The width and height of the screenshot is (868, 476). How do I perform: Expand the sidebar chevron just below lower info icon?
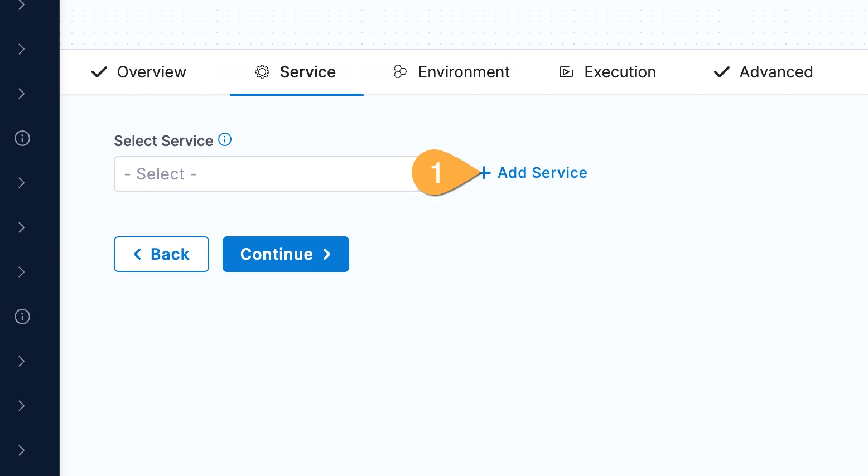point(22,361)
